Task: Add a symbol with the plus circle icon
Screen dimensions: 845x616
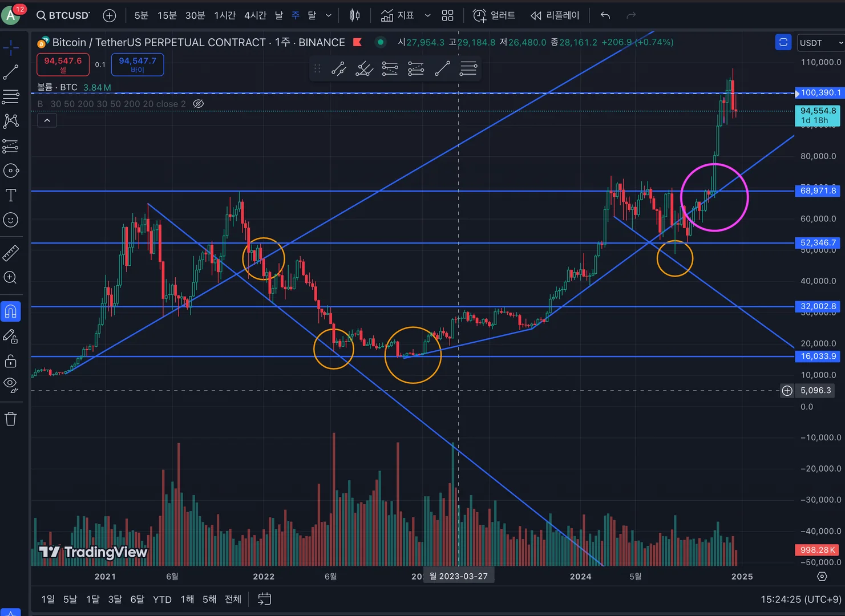Action: (110, 15)
